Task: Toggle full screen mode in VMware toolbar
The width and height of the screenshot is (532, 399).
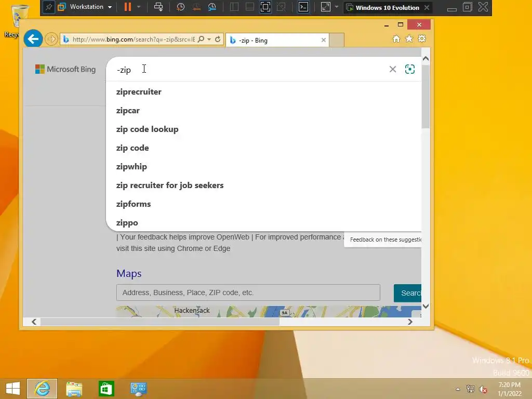Action: click(265, 7)
